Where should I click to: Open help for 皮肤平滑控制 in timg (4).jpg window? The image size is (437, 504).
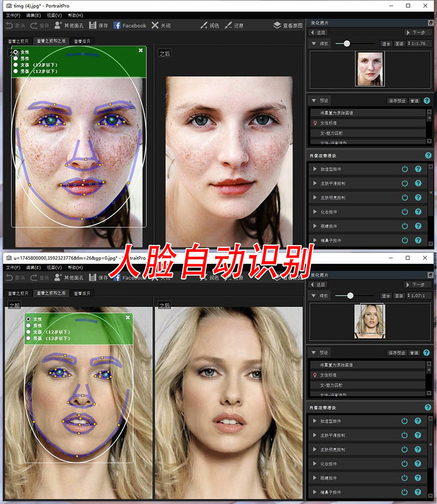pos(418,183)
